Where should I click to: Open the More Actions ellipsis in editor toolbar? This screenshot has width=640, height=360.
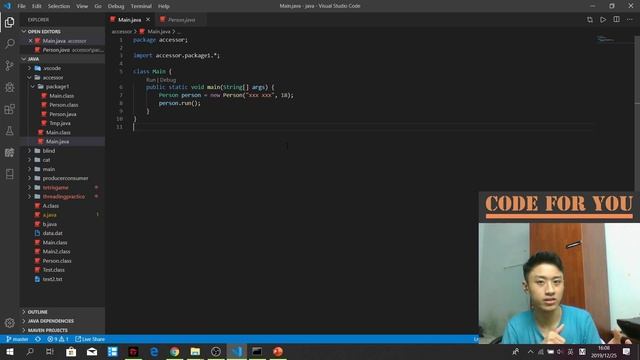629,20
